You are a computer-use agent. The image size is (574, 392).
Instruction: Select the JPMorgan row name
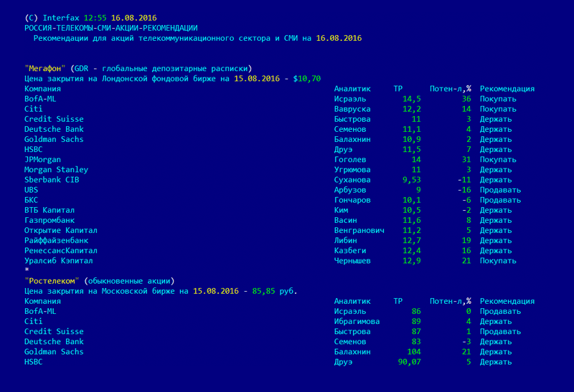[x=42, y=160]
